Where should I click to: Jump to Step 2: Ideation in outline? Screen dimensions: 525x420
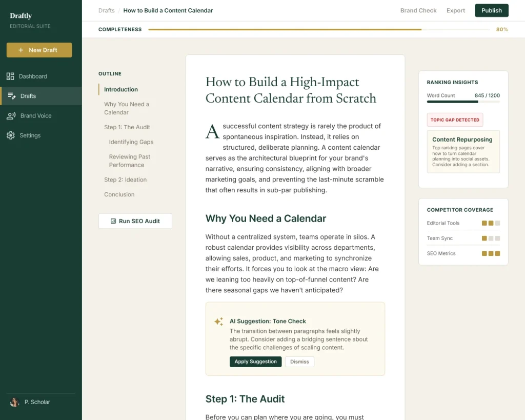(x=125, y=179)
